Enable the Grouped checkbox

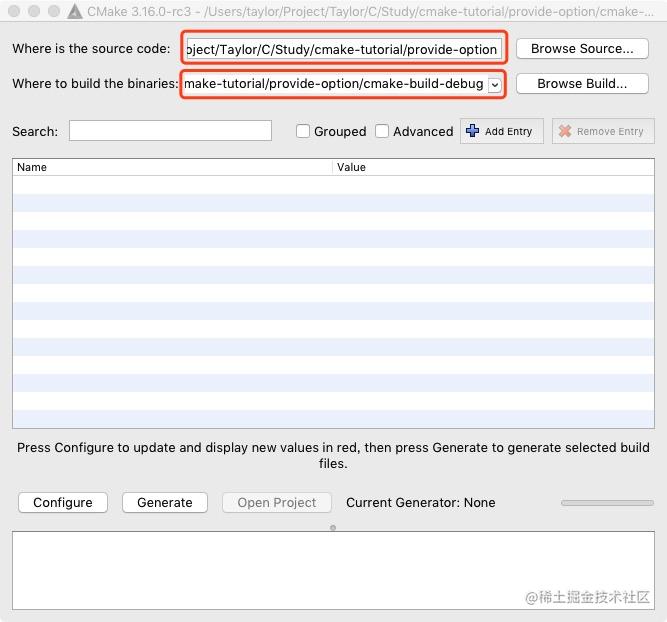pyautogui.click(x=302, y=131)
